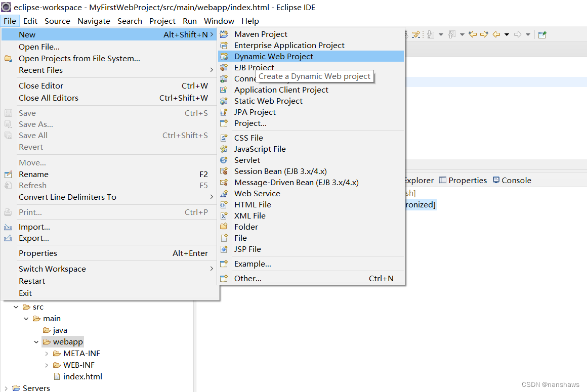
Task: Open the Edit menu
Action: coord(30,21)
